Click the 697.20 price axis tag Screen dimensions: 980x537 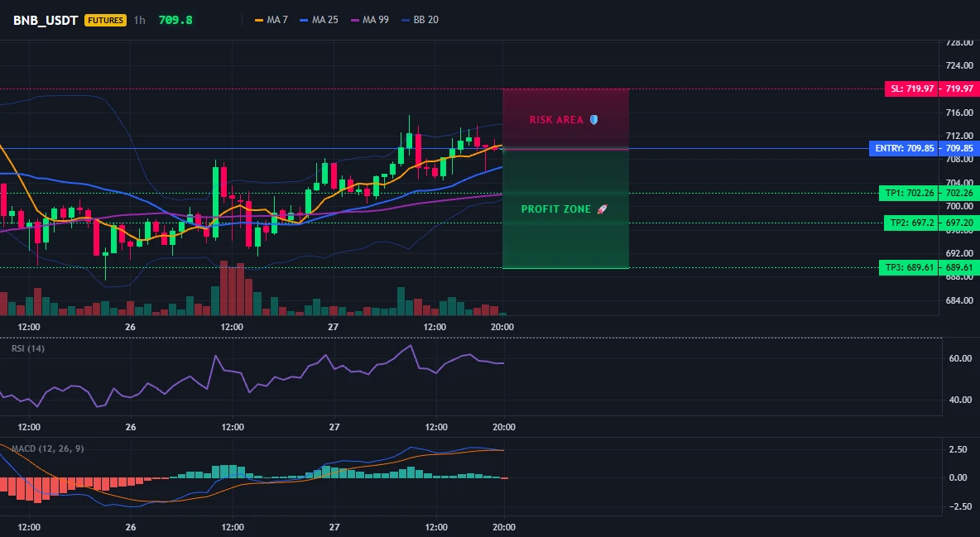coord(959,223)
